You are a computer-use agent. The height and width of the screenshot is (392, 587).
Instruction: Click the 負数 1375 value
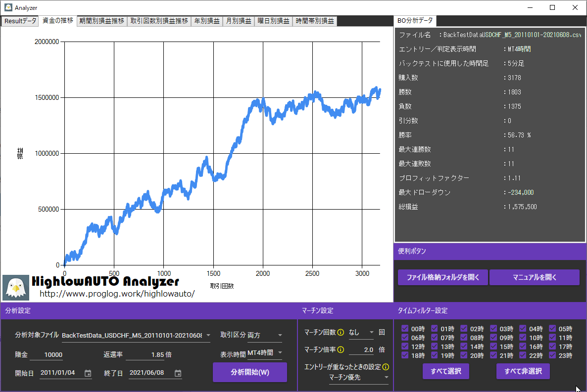[x=514, y=107]
